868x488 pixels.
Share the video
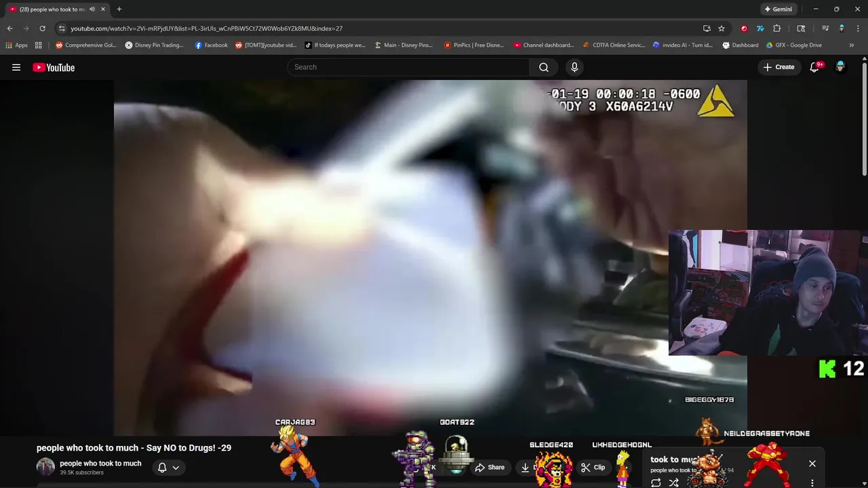(490, 467)
